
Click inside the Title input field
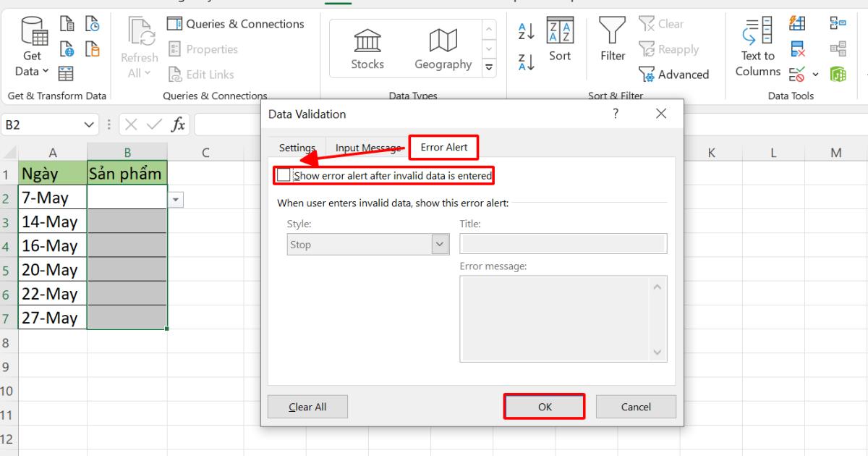(x=563, y=243)
